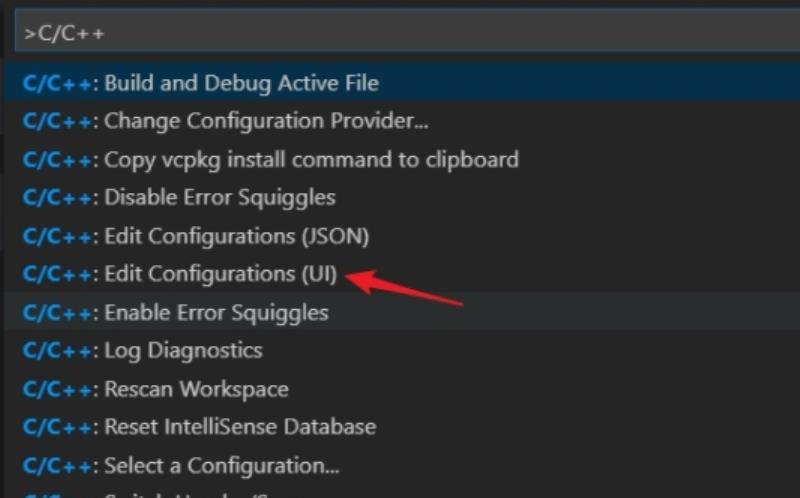Run Build and Debug Active File command
This screenshot has height=498, width=800.
[402, 83]
